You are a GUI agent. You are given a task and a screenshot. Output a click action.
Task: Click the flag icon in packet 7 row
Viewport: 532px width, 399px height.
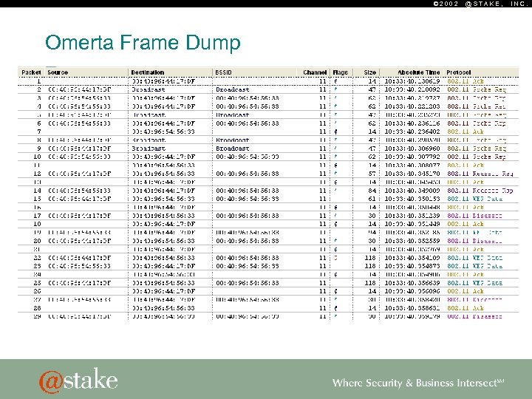pos(336,132)
